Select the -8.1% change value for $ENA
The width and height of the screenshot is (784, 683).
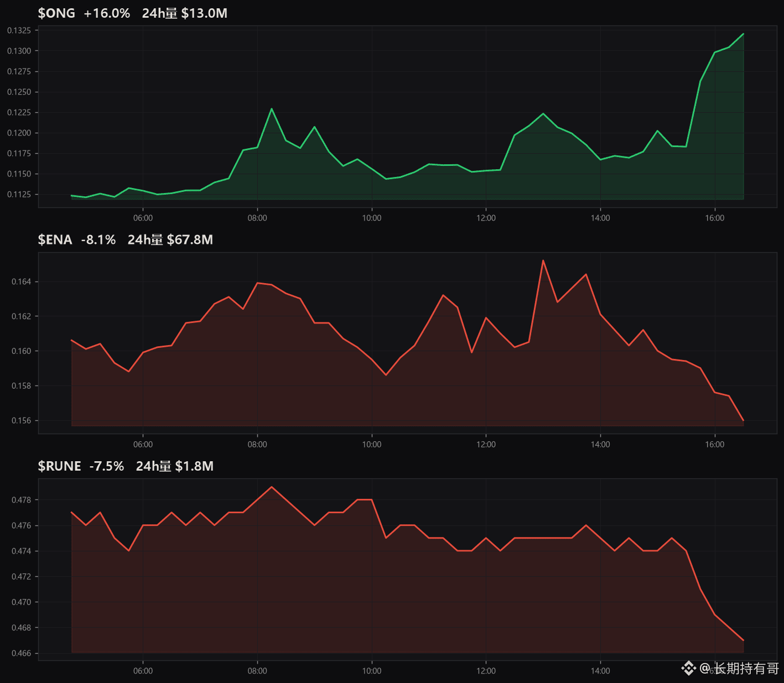98,239
